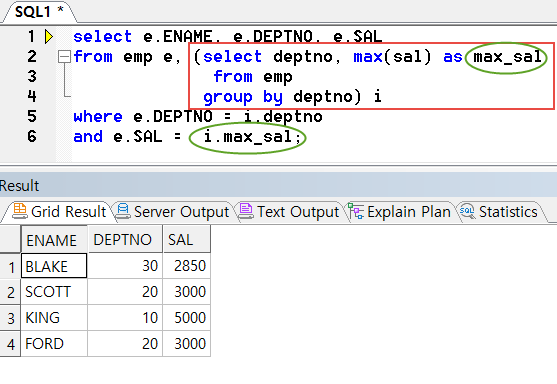Select the BLAKE cell
This screenshot has width=557, height=384.
pyautogui.click(x=54, y=266)
